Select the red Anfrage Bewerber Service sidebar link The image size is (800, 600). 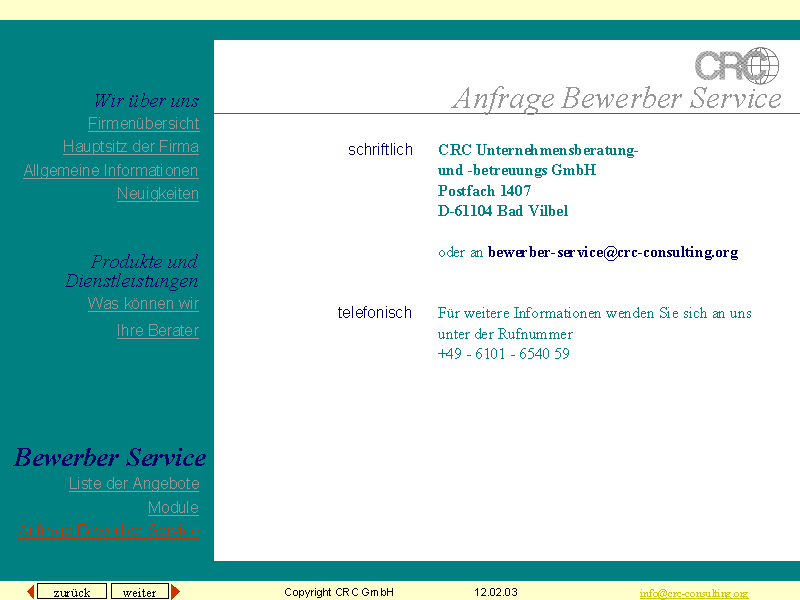(109, 531)
